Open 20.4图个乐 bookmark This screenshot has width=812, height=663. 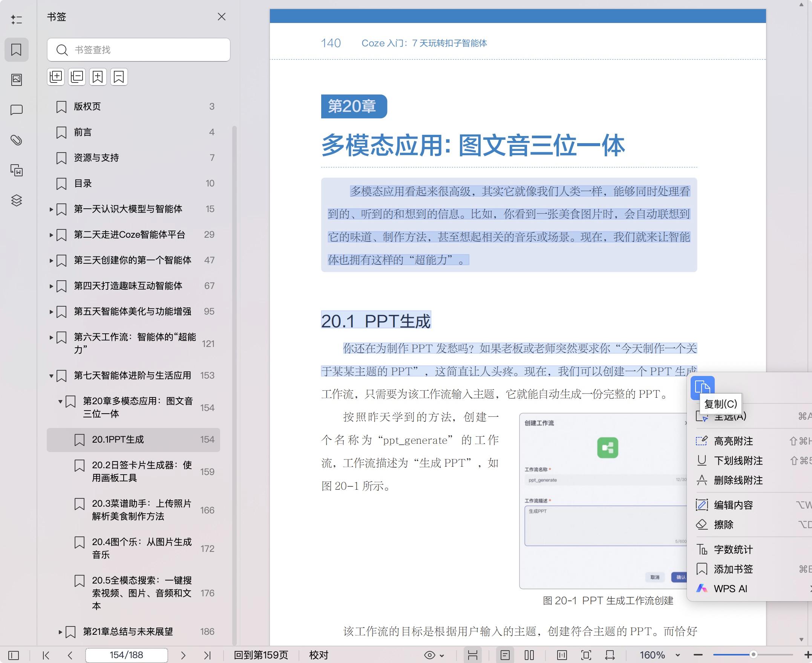pos(133,548)
